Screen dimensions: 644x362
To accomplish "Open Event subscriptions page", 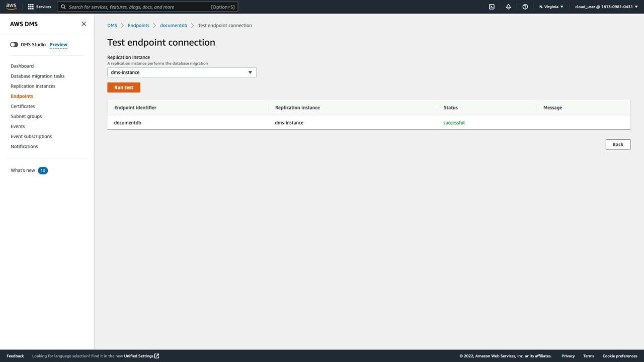I will tap(31, 136).
